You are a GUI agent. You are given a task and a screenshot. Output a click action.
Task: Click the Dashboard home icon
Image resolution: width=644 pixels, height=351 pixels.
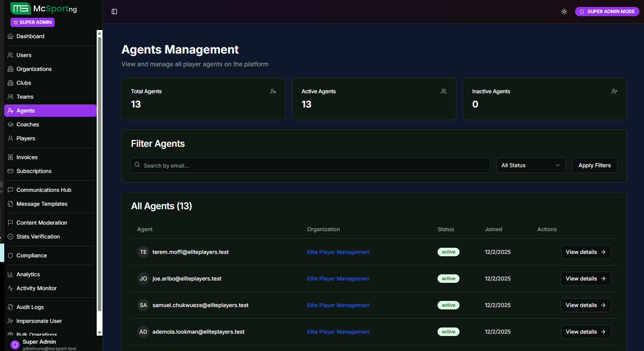(10, 36)
